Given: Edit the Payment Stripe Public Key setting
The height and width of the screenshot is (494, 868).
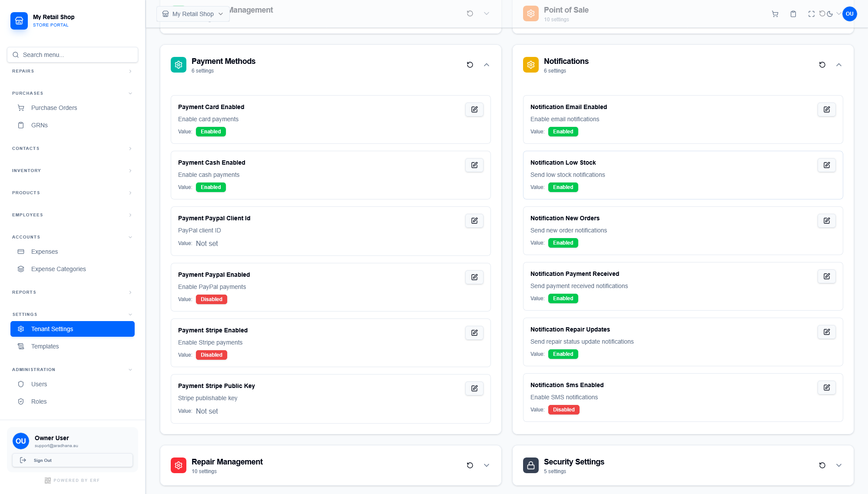Looking at the screenshot, I should (x=474, y=388).
